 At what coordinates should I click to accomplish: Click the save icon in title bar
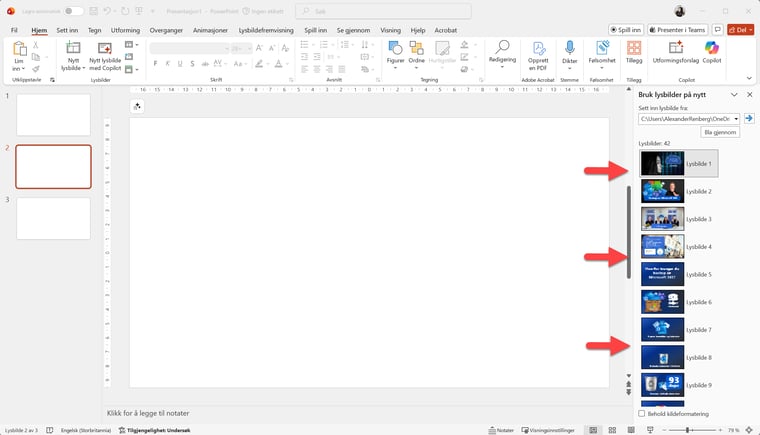(94, 11)
